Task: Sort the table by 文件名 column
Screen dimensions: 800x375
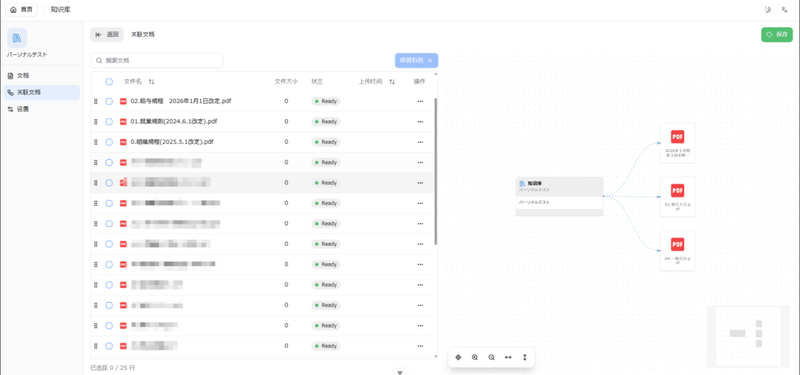Action: (152, 82)
